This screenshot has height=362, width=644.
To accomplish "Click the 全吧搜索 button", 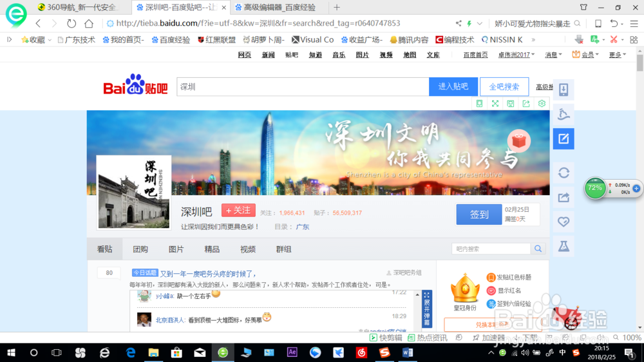I will click(504, 87).
